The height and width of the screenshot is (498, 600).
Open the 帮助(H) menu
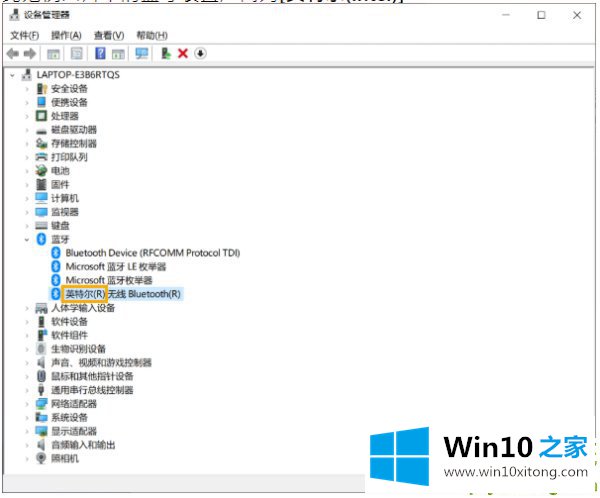tap(152, 35)
